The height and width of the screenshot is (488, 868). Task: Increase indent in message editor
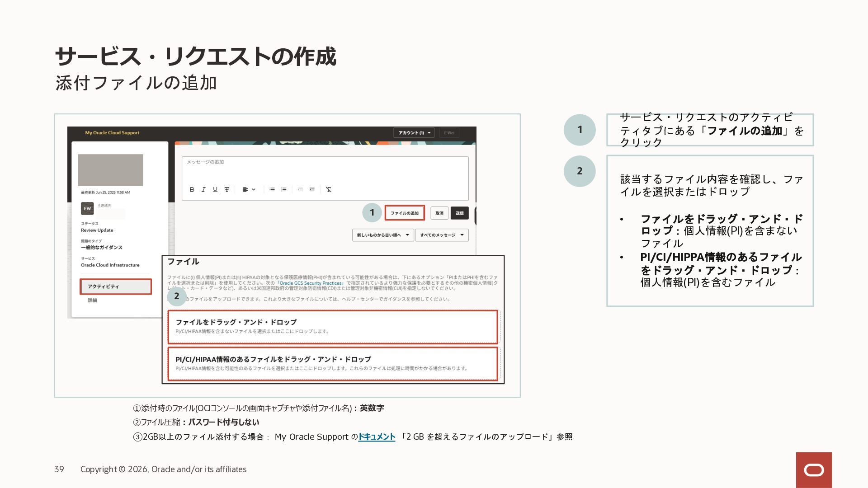[x=312, y=189]
